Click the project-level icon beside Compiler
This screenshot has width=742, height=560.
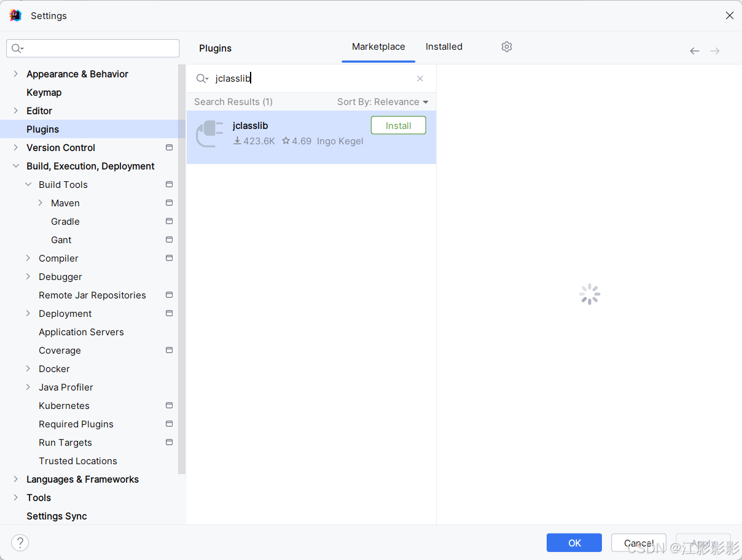pyautogui.click(x=170, y=258)
